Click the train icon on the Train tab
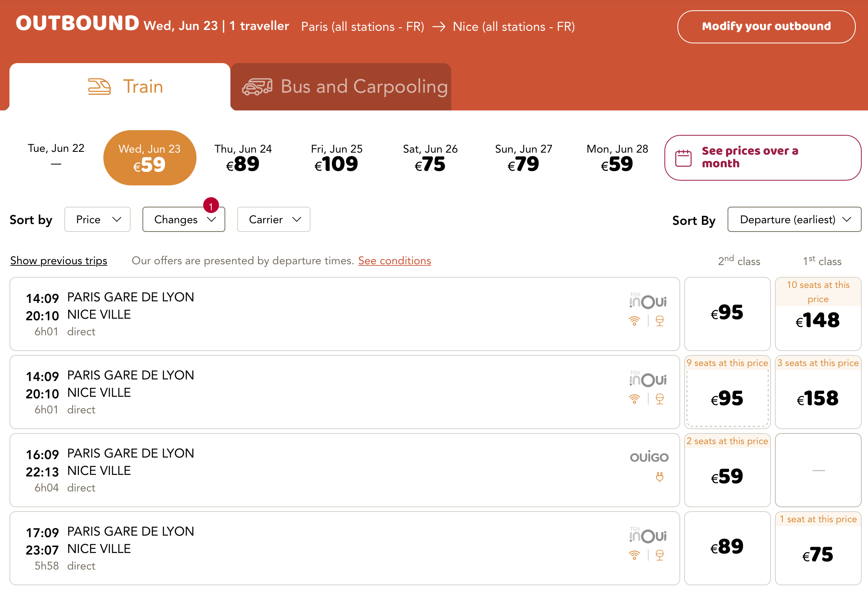Viewport: 868px width, 594px height. [99, 86]
